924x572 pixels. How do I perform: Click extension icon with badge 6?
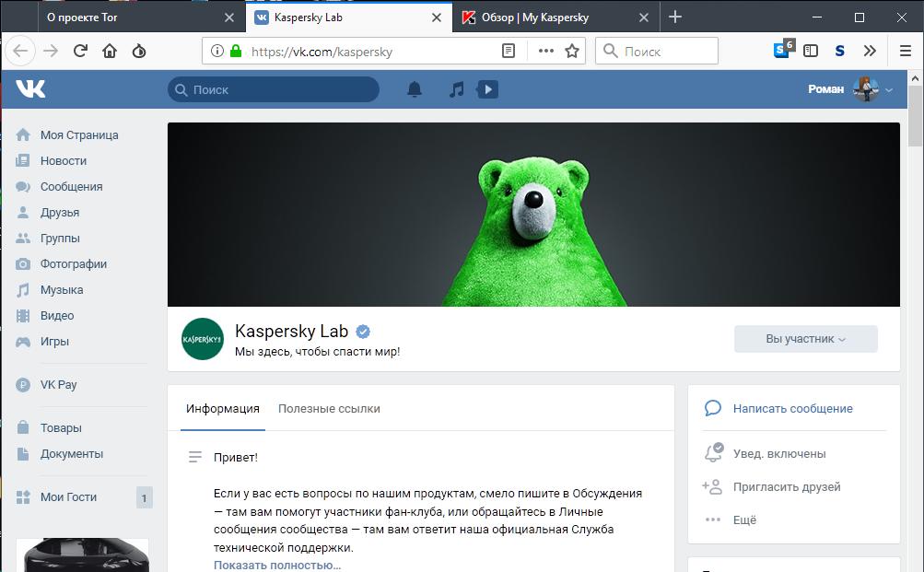784,49
